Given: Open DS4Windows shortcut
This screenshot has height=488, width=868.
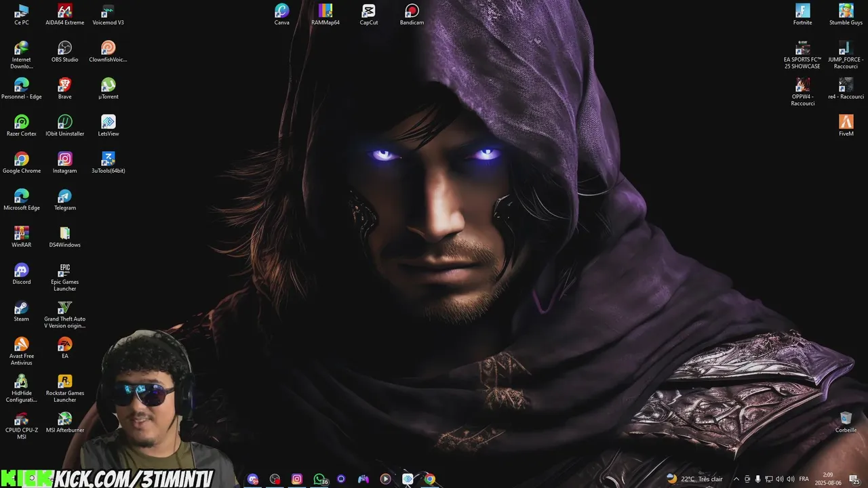Looking at the screenshot, I should coord(65,237).
